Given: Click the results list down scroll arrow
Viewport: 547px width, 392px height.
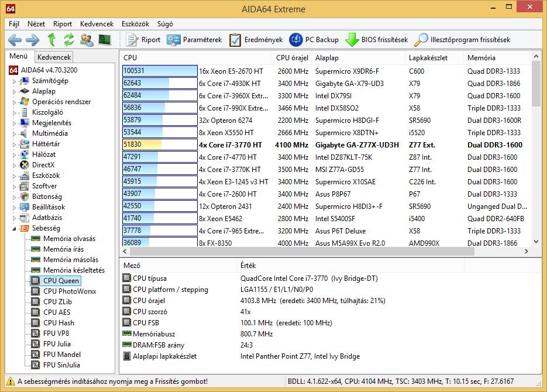Looking at the screenshot, I should point(536,241).
